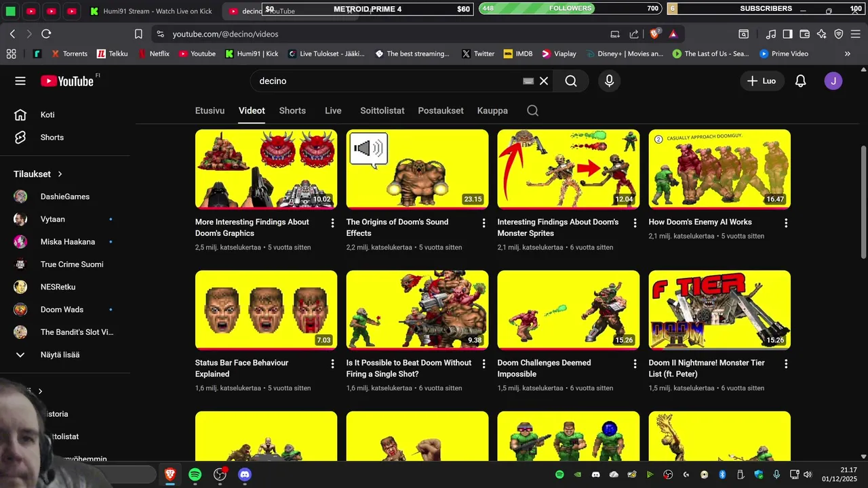Bookmark this page
Screen dimensions: 868x488
(138, 34)
